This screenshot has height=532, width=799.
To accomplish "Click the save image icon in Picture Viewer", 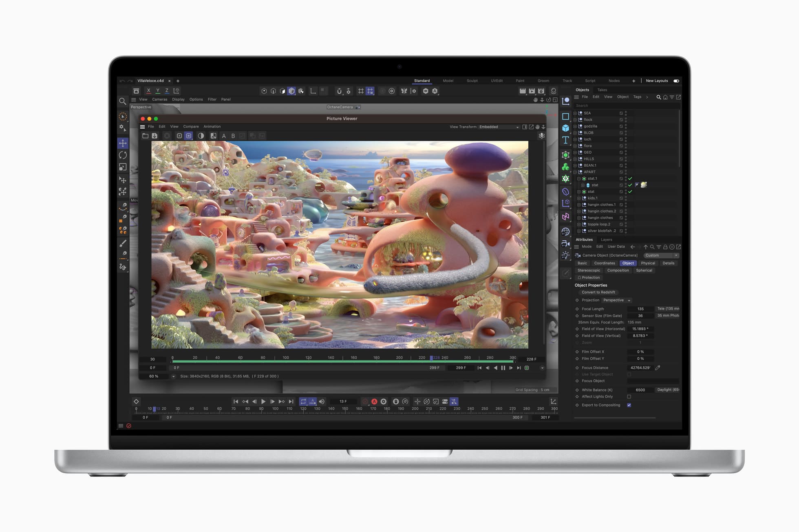I will pos(155,136).
